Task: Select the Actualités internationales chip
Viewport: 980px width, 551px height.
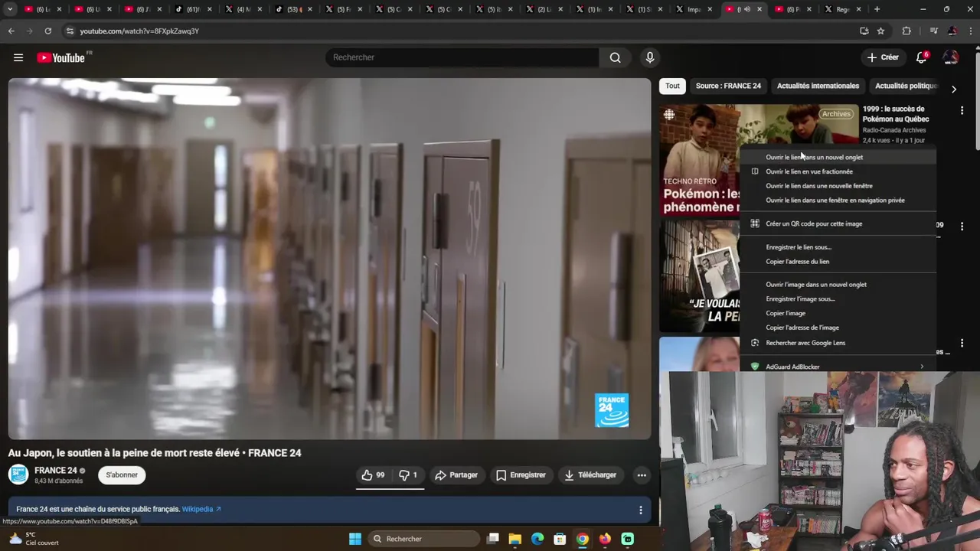Action: pos(818,86)
